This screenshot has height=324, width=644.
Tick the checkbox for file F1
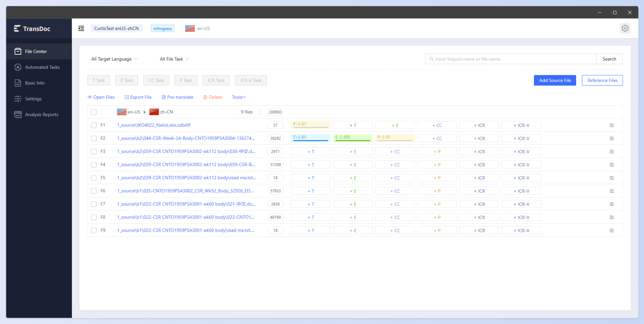(x=94, y=125)
